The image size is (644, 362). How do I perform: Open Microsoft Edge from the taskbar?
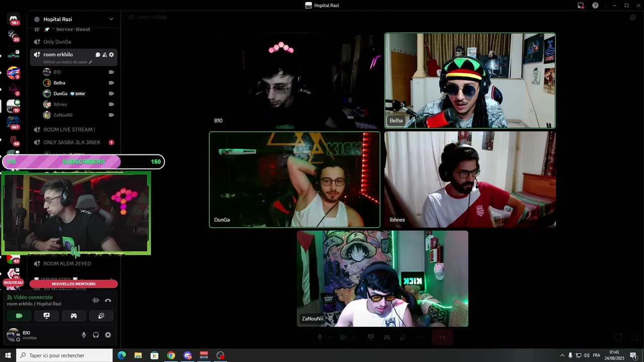tap(122, 355)
